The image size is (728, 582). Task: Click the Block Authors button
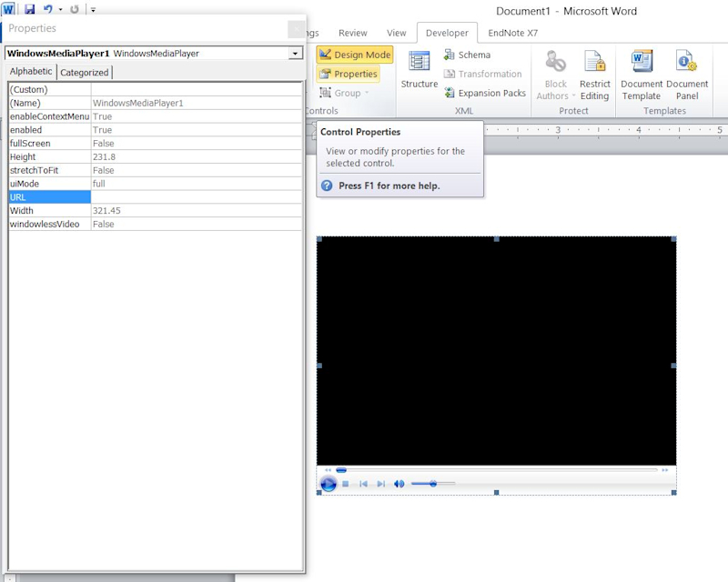[x=556, y=75]
